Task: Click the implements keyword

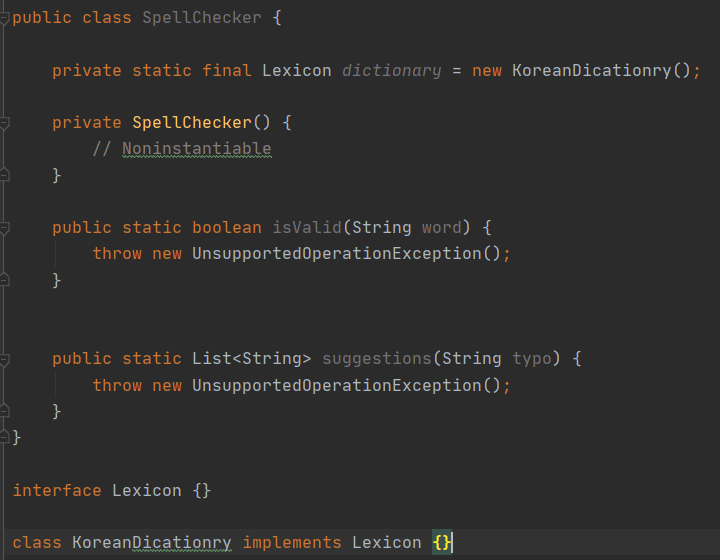Action: (x=292, y=543)
